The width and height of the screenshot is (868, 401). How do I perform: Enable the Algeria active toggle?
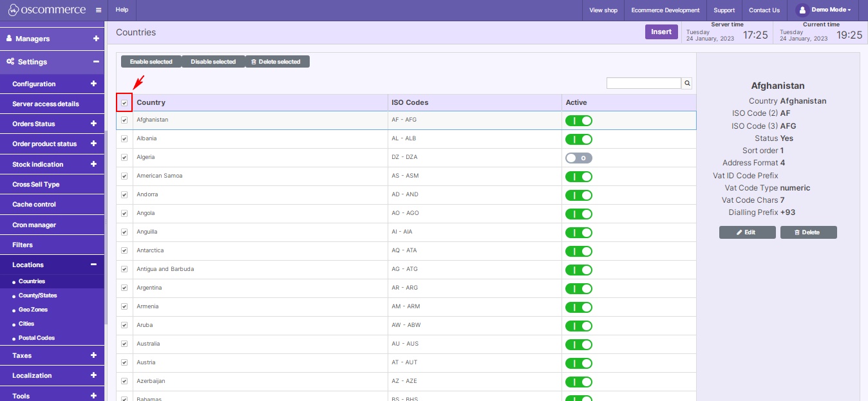pos(578,158)
